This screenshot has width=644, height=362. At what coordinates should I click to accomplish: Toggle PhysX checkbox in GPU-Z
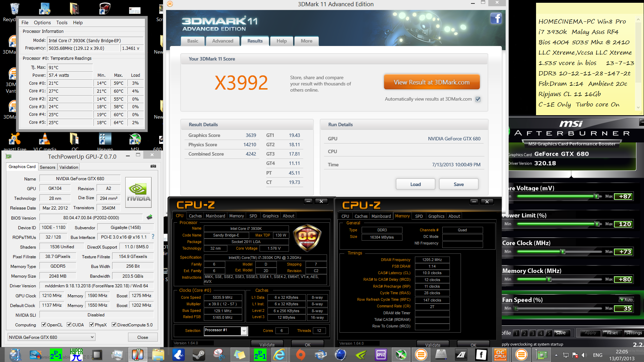[91, 325]
